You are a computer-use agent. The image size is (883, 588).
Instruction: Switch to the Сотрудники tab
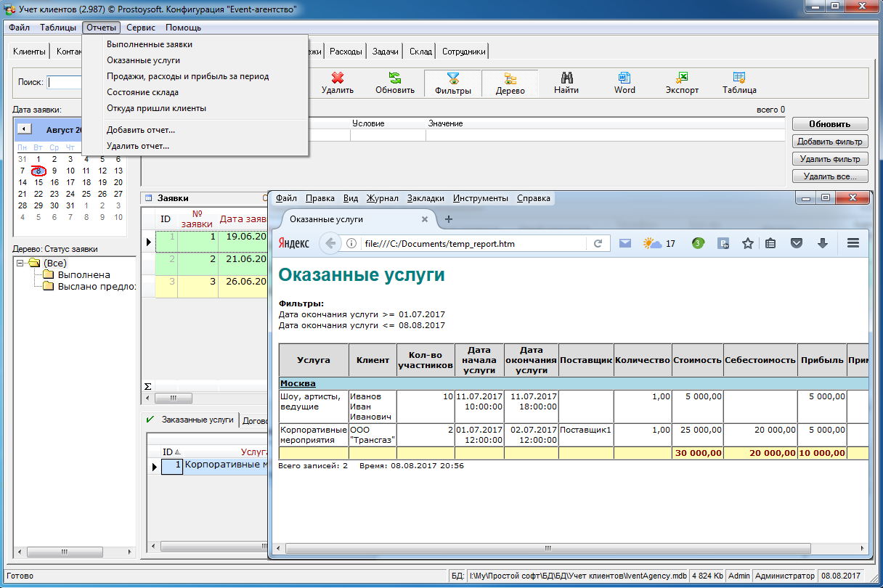[x=463, y=52]
